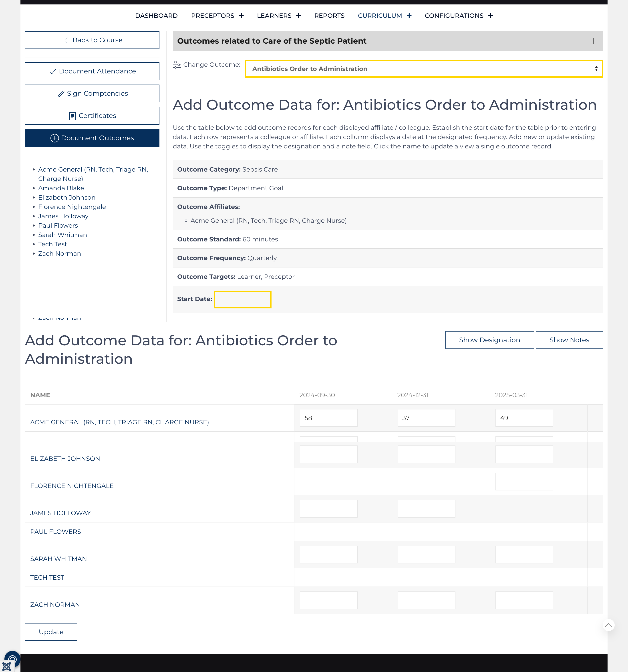Click the scroll-to-top arrow icon
This screenshot has width=628, height=672.
pyautogui.click(x=608, y=625)
